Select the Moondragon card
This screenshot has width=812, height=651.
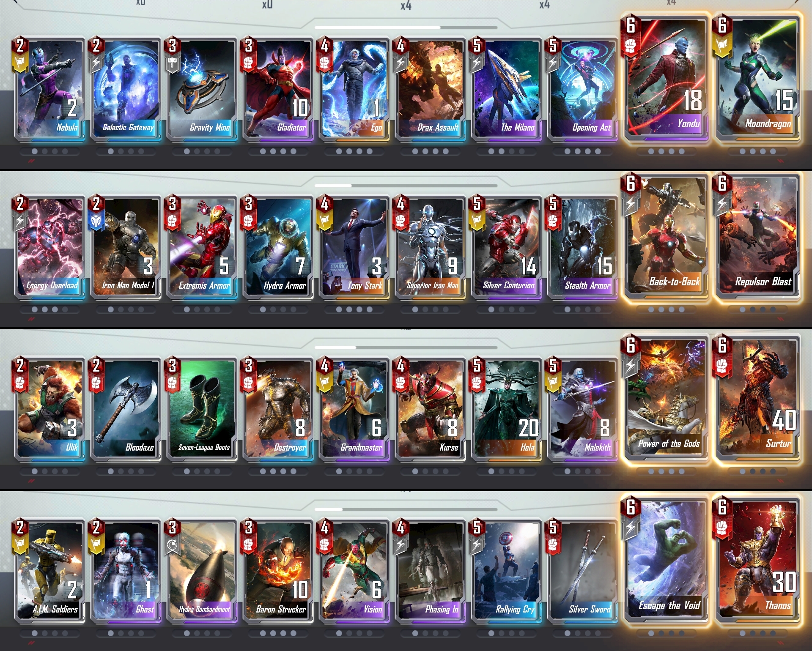758,78
